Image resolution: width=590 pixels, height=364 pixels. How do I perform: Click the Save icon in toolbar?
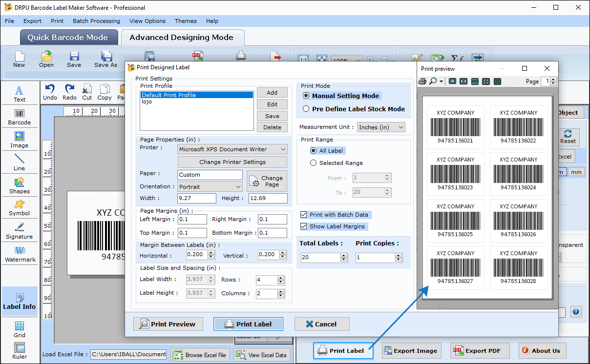pos(74,56)
